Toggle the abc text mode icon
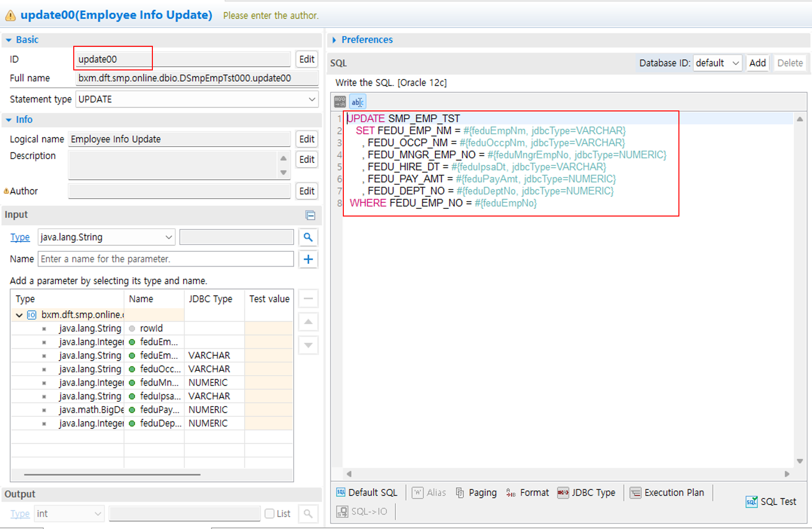This screenshot has height=529, width=812. 357,102
